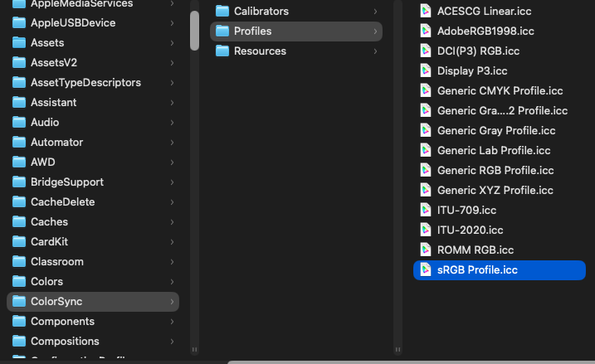Click the first column vertical scrollbar

coord(194,32)
